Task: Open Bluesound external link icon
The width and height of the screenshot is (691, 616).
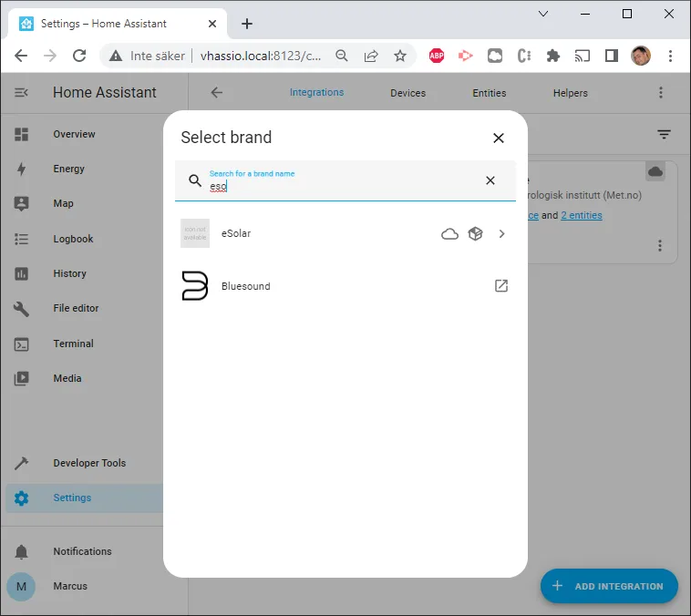Action: (501, 286)
